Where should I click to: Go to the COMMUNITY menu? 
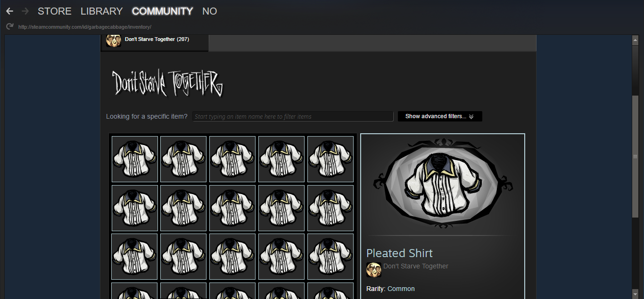click(x=162, y=11)
